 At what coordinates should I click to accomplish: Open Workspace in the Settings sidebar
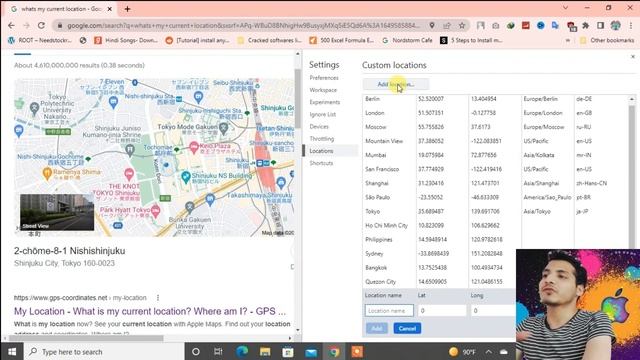coord(323,90)
